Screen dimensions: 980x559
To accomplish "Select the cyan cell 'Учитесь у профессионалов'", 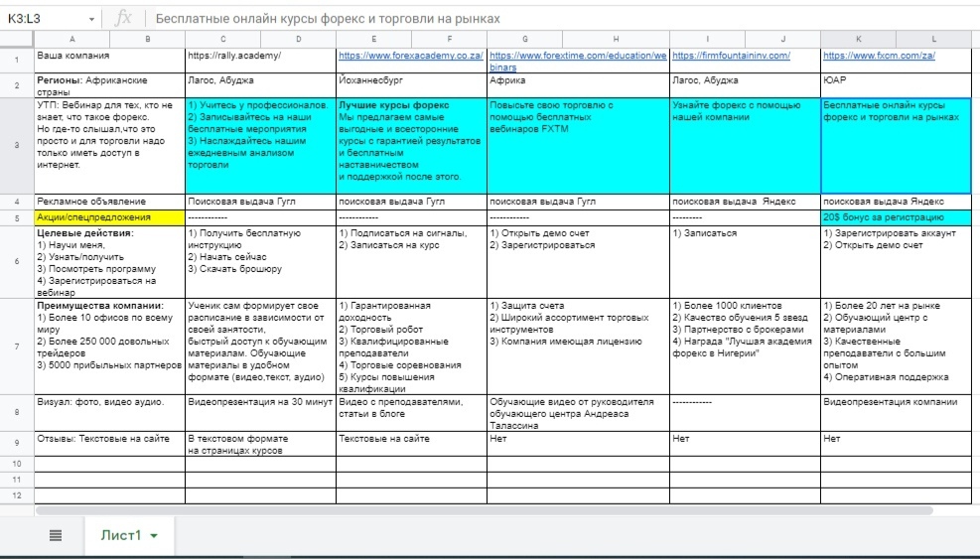I will click(260, 146).
